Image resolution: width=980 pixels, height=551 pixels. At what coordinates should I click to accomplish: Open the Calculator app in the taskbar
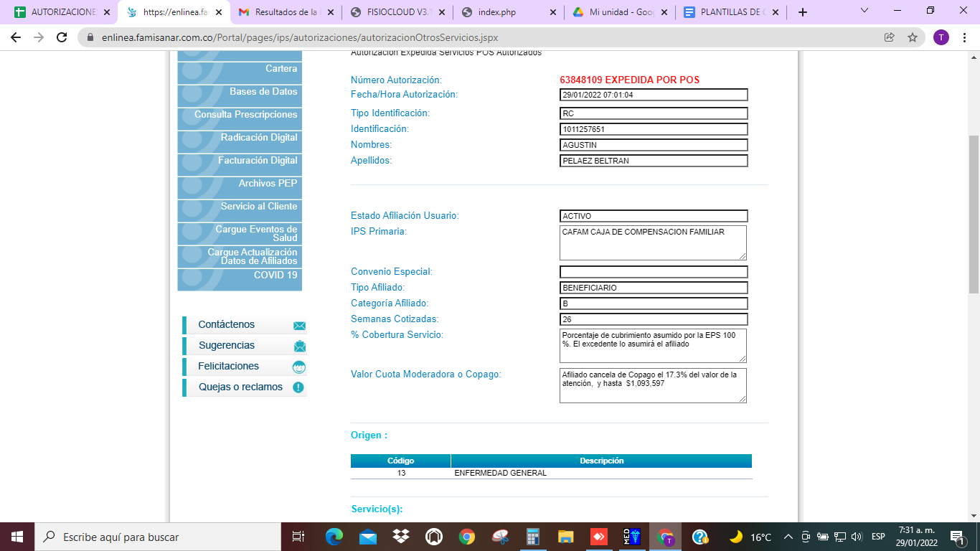click(533, 537)
